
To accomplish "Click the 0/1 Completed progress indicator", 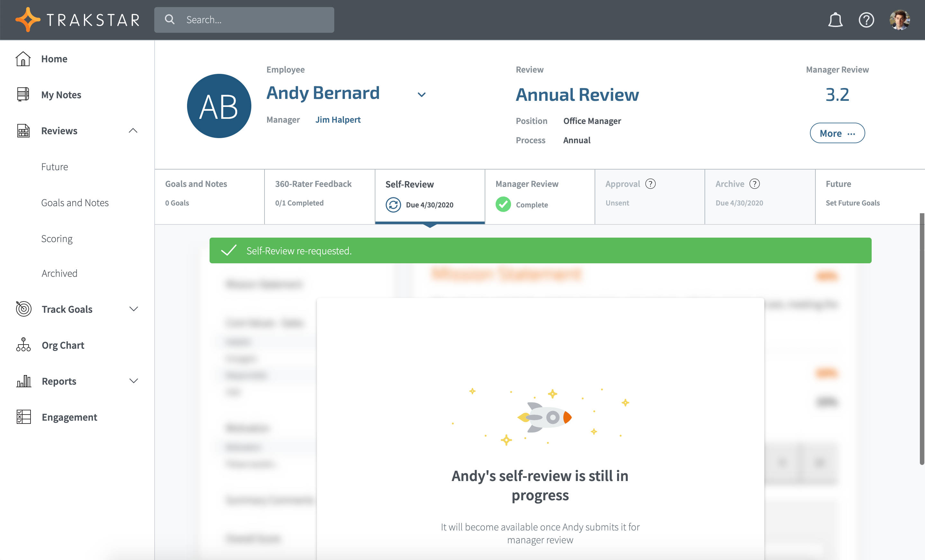I will coord(299,203).
